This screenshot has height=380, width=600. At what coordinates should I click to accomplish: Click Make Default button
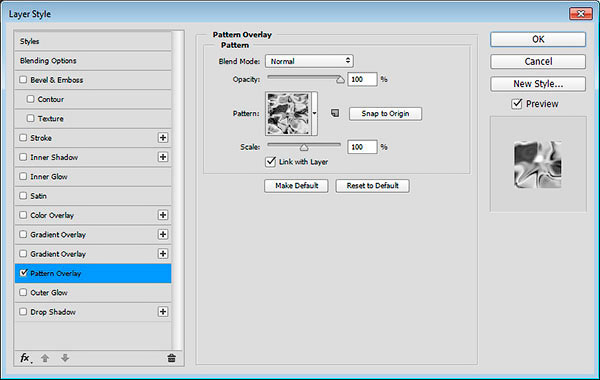pyautogui.click(x=296, y=186)
